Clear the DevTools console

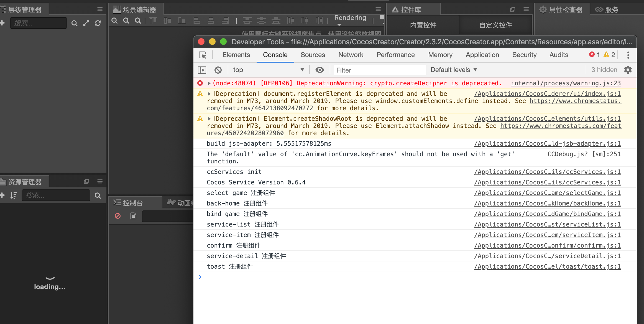pos(218,70)
